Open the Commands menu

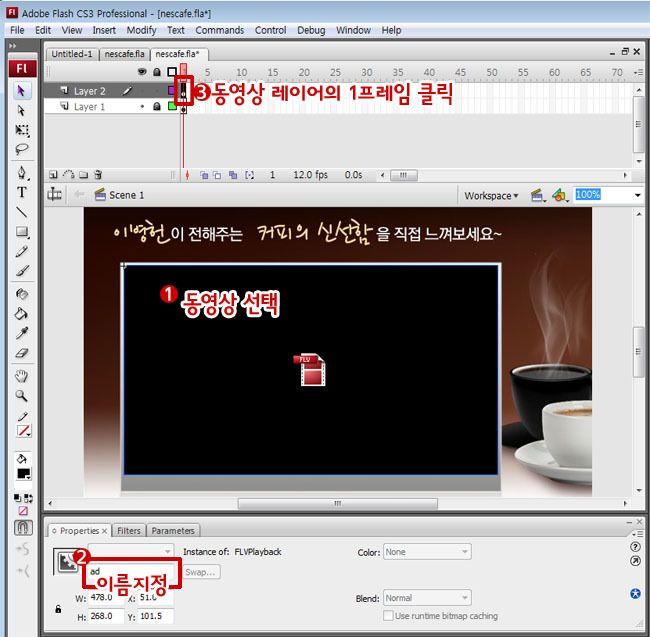[x=220, y=30]
